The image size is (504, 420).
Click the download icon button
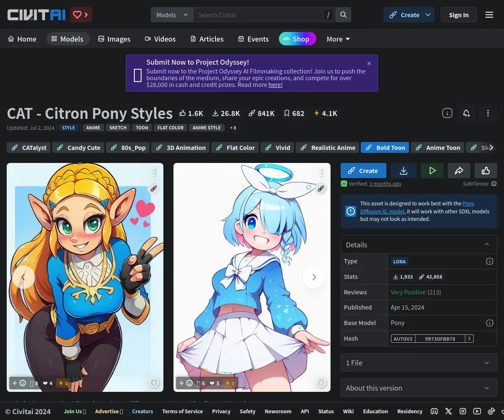click(x=403, y=171)
